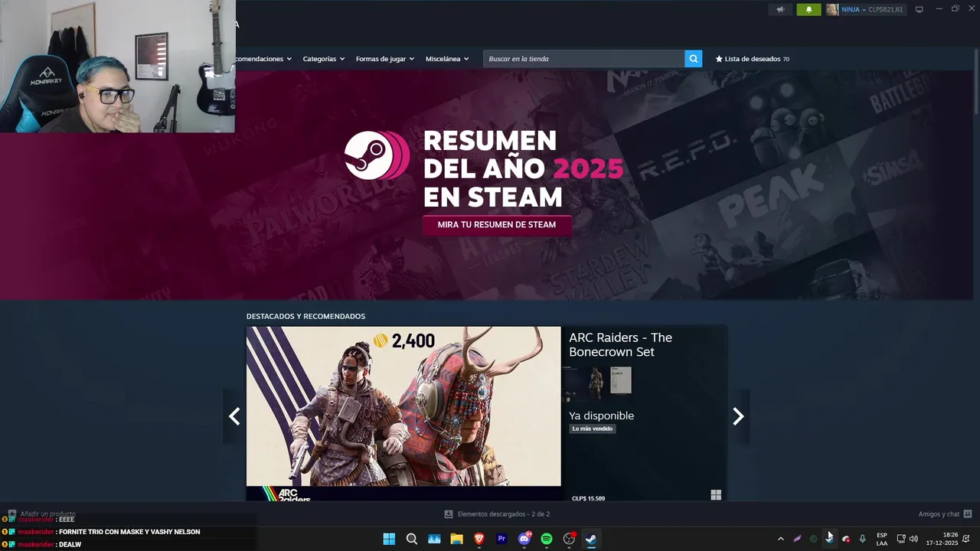This screenshot has width=980, height=551.
Task: Open Brave browser from taskbar
Action: click(x=479, y=539)
